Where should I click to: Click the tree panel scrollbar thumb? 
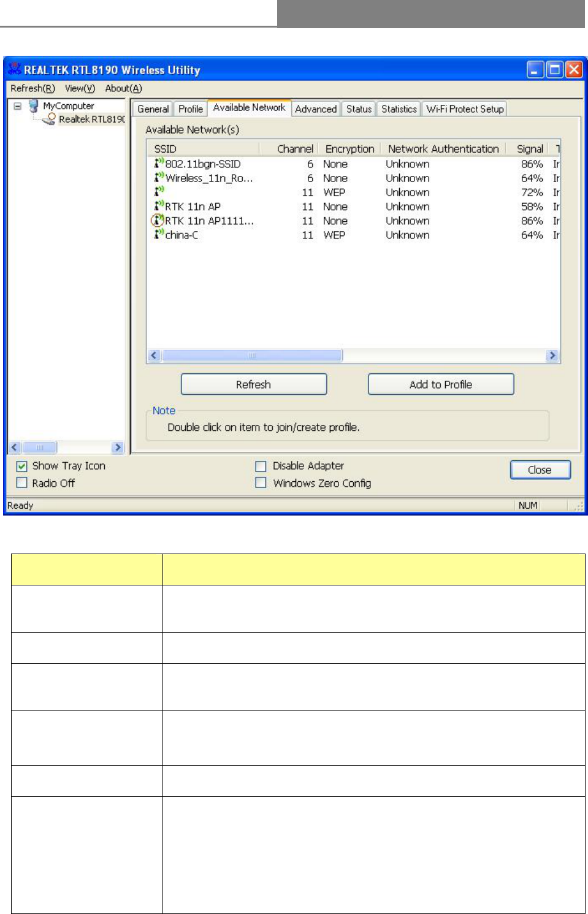coord(40,447)
